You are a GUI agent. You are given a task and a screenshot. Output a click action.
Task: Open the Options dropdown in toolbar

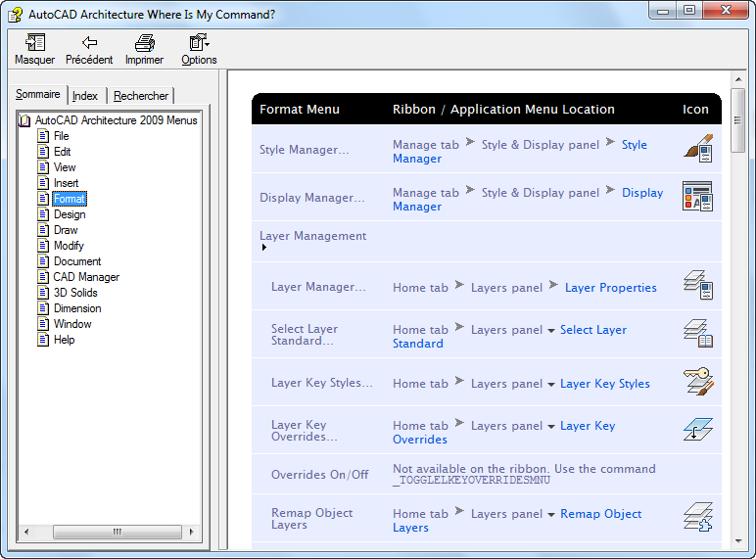pos(199,50)
